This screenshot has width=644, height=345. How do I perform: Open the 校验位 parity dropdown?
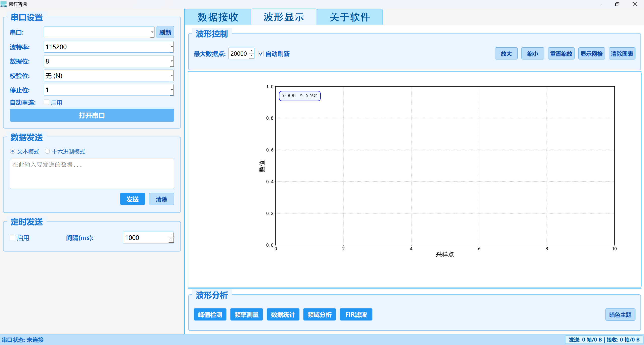pyautogui.click(x=172, y=76)
